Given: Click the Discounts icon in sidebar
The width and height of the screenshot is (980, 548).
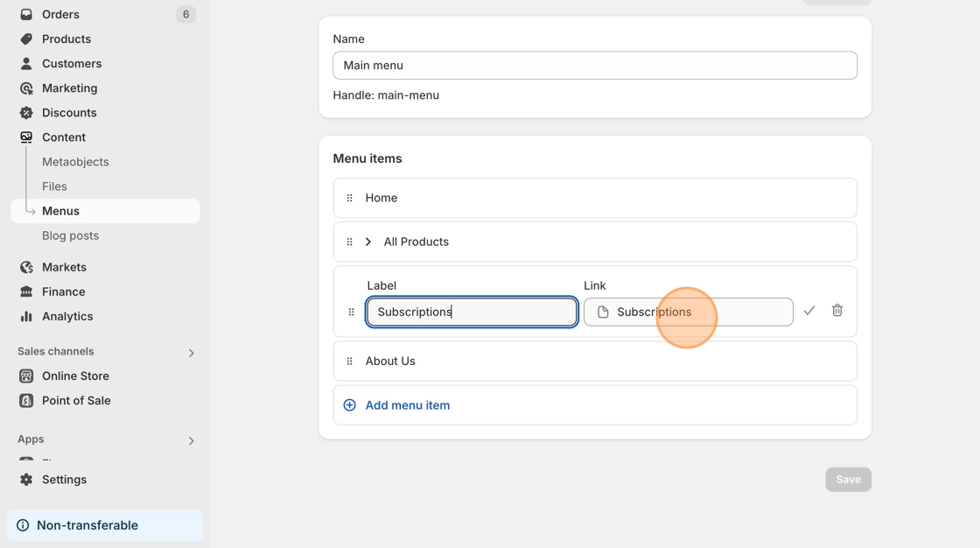Looking at the screenshot, I should [26, 113].
